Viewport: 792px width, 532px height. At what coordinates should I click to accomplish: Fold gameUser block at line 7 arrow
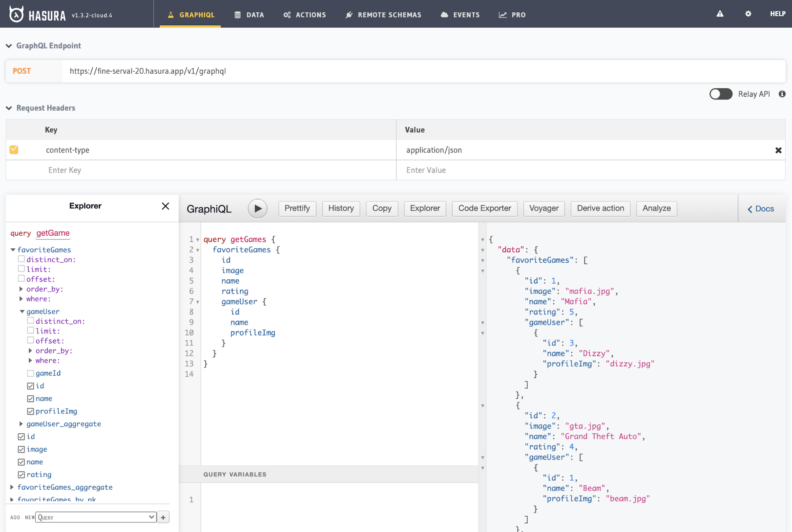click(198, 302)
